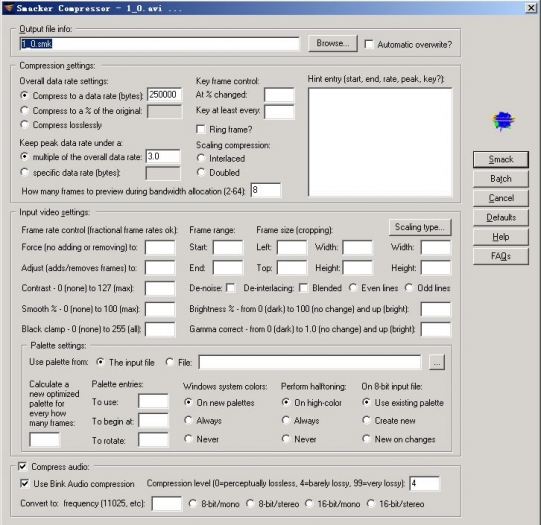Click the Convert to frequency field

point(167,504)
